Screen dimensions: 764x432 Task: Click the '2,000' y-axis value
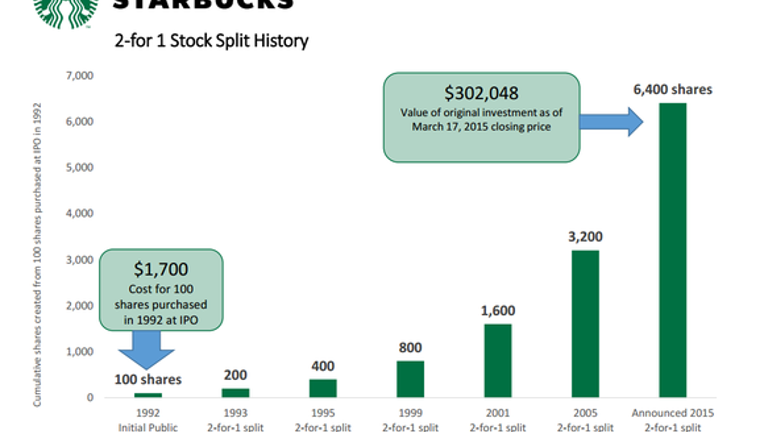79,305
